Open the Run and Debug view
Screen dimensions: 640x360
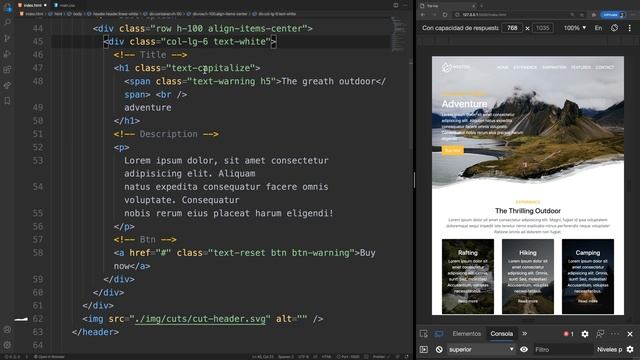click(7, 54)
